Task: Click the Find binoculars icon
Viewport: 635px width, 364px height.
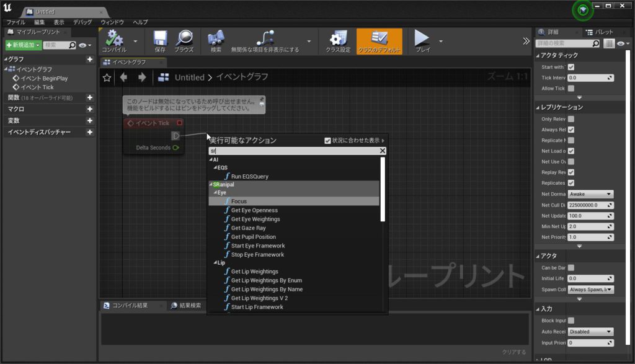Action: coord(216,38)
